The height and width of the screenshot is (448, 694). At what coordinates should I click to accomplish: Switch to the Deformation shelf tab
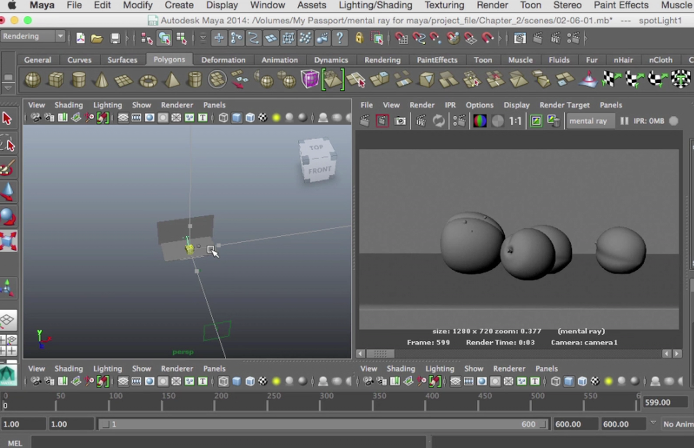(223, 60)
